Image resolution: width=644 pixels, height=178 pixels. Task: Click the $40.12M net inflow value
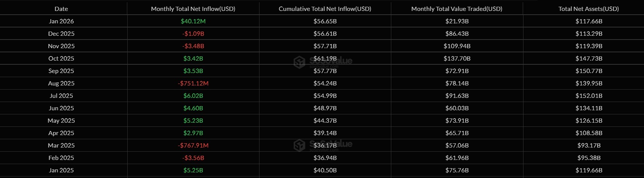coord(193,21)
